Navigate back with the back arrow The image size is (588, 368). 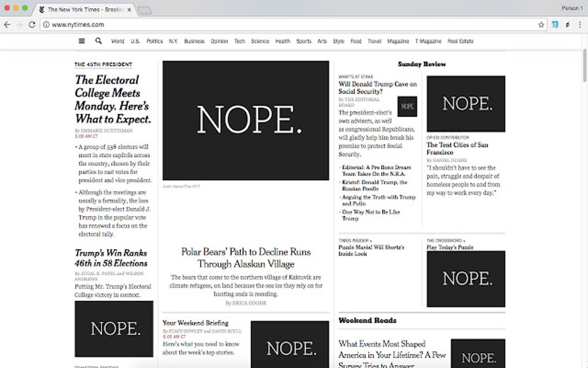tap(6, 25)
